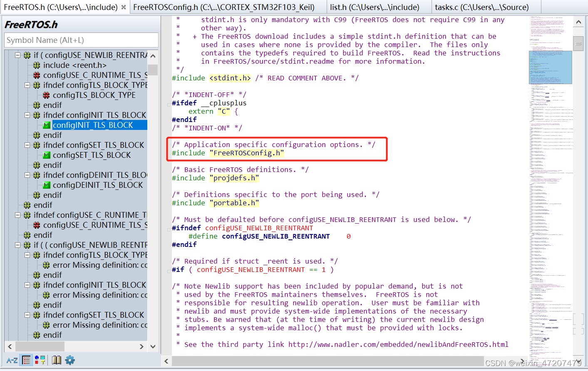Viewport: 588px width, 371px height.
Task: Click the FreeRTOS.h panel title
Action: click(x=31, y=25)
